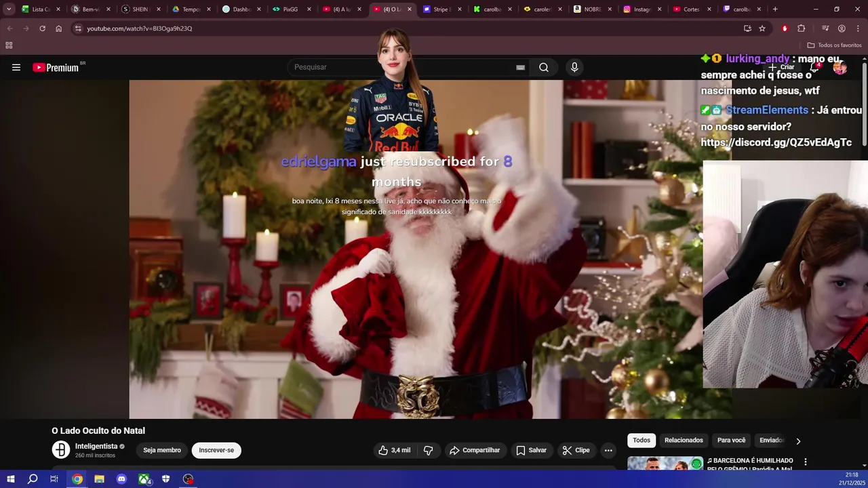Select the Todos filter chip
The width and height of the screenshot is (868, 488).
642,441
